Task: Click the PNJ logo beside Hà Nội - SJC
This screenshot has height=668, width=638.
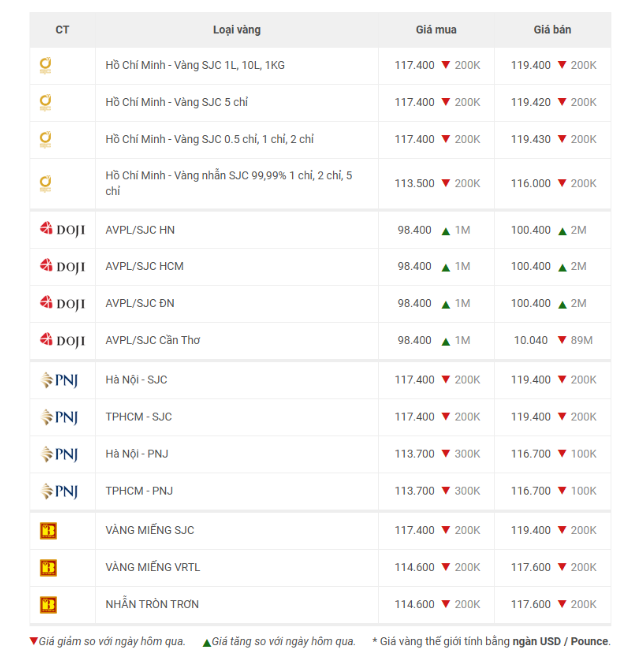Action: click(x=59, y=380)
